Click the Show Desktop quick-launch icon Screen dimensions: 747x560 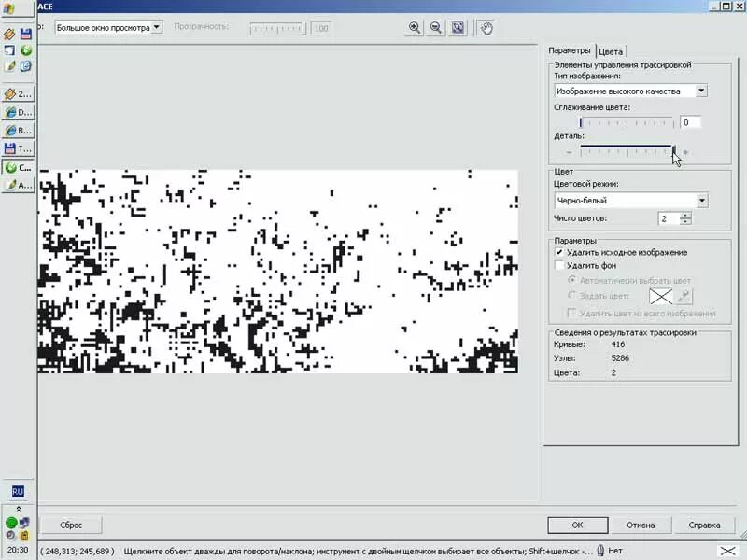(9, 50)
